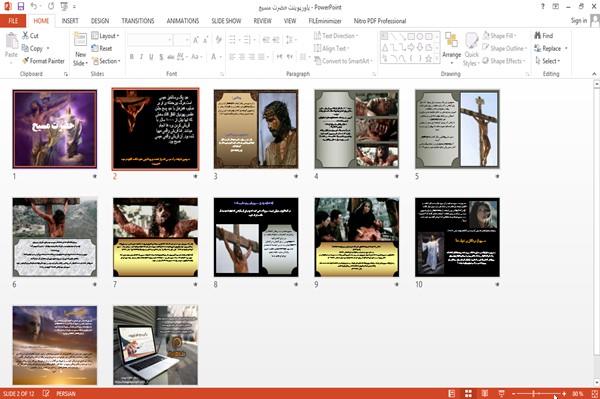Switch to the INSERT tab
Image resolution: width=600 pixels, height=399 pixels.
[x=70, y=21]
